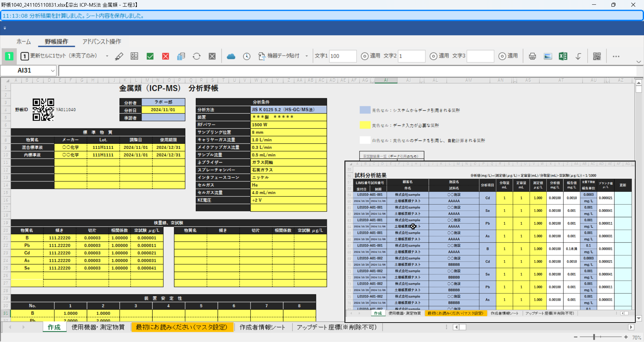Select the Pb substance cell in calibration table

coord(27,245)
